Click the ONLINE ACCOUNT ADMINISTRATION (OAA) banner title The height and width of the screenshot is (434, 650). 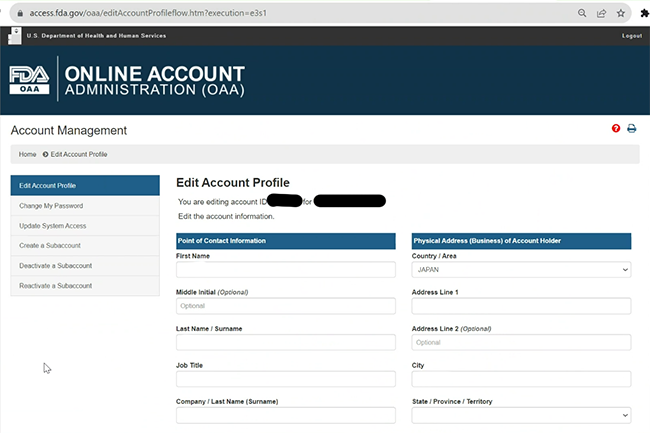click(155, 80)
